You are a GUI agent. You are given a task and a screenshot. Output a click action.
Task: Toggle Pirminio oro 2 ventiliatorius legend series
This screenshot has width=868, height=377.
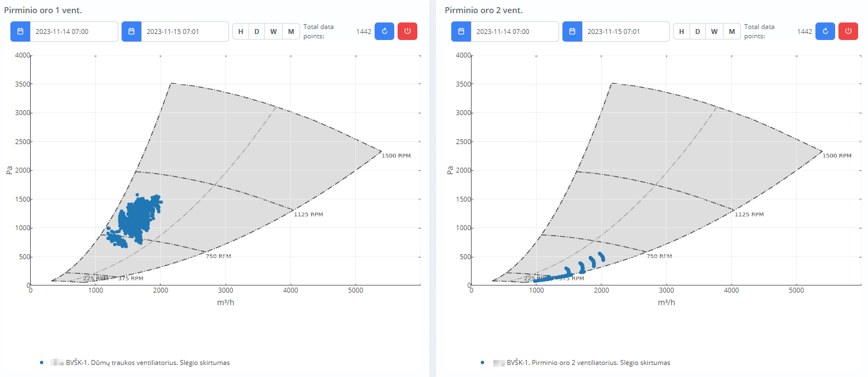pos(588,363)
